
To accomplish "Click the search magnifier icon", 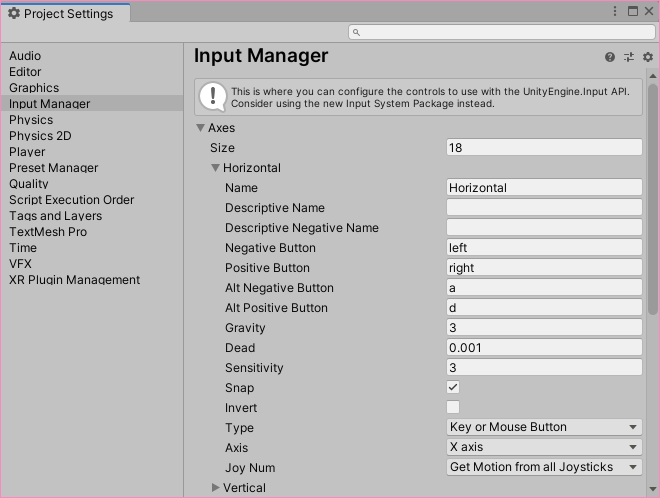I will [356, 32].
